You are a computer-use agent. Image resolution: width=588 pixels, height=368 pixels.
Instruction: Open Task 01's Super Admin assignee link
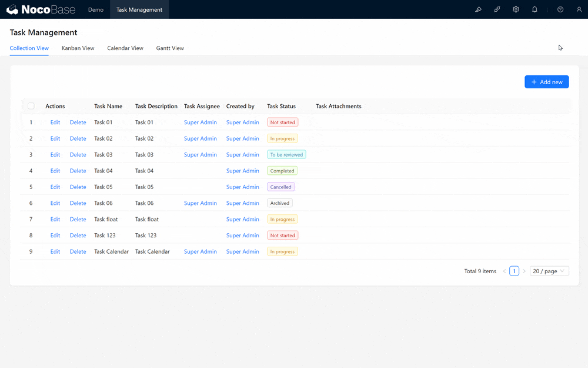coord(201,122)
